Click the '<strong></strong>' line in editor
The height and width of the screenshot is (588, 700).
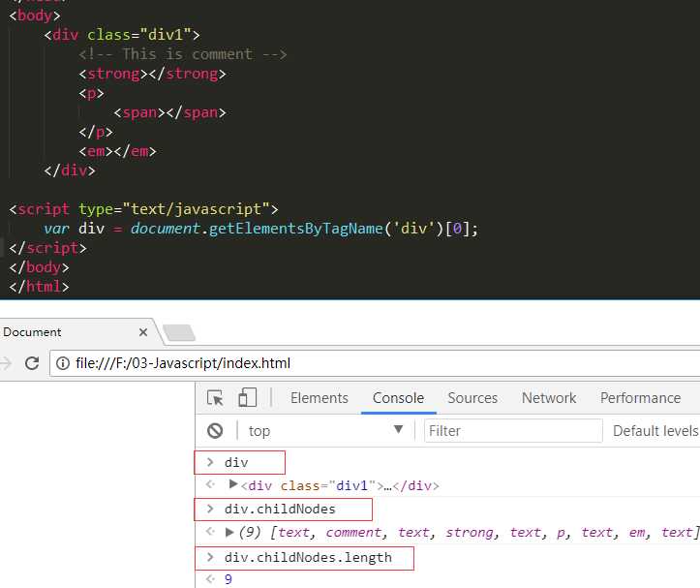[153, 74]
